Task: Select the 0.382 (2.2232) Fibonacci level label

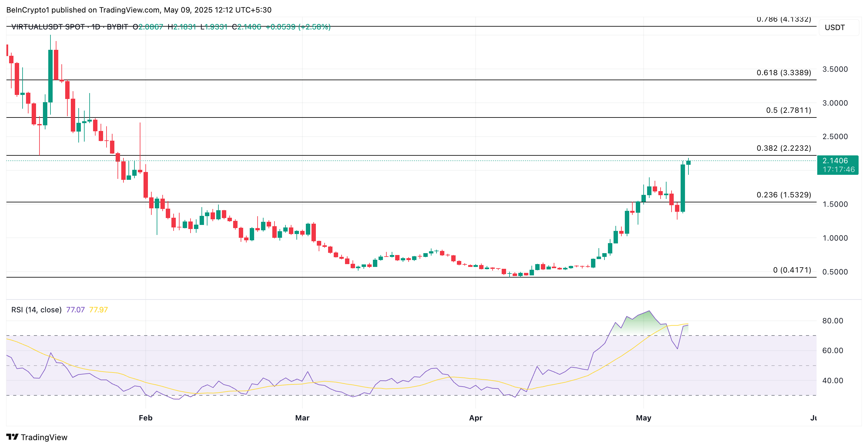Action: pos(783,148)
